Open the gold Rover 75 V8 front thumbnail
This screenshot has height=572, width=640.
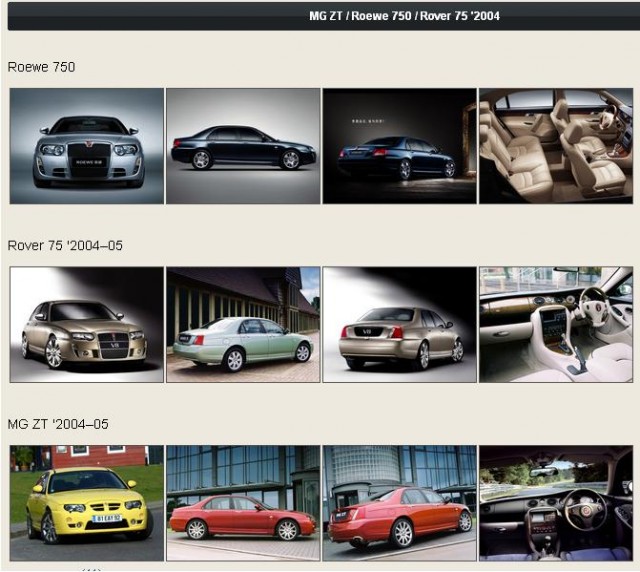(x=87, y=325)
